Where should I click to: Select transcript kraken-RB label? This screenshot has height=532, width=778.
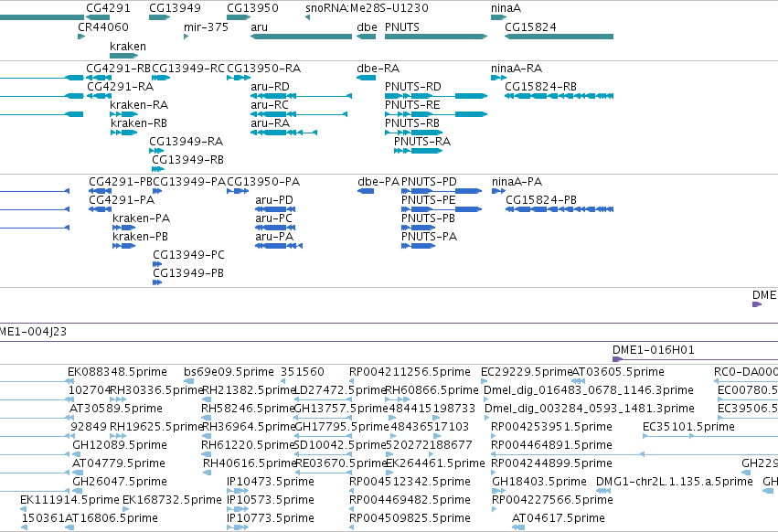point(139,123)
